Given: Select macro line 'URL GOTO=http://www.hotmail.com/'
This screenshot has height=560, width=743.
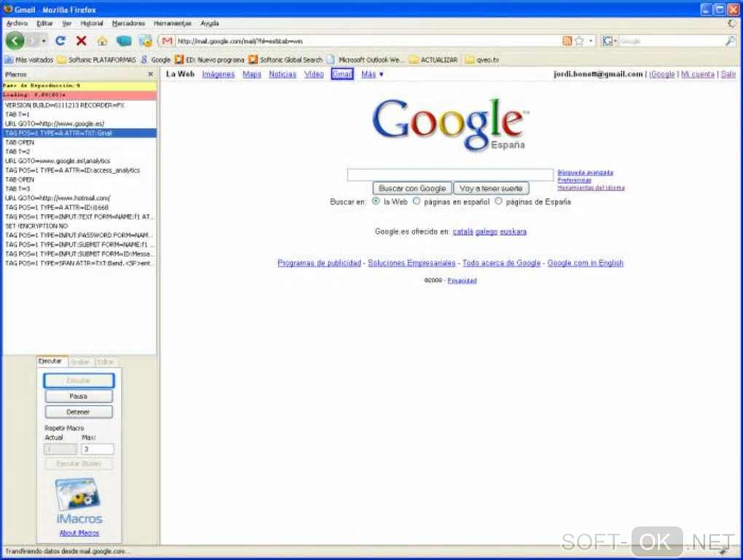Looking at the screenshot, I should coord(79,198).
